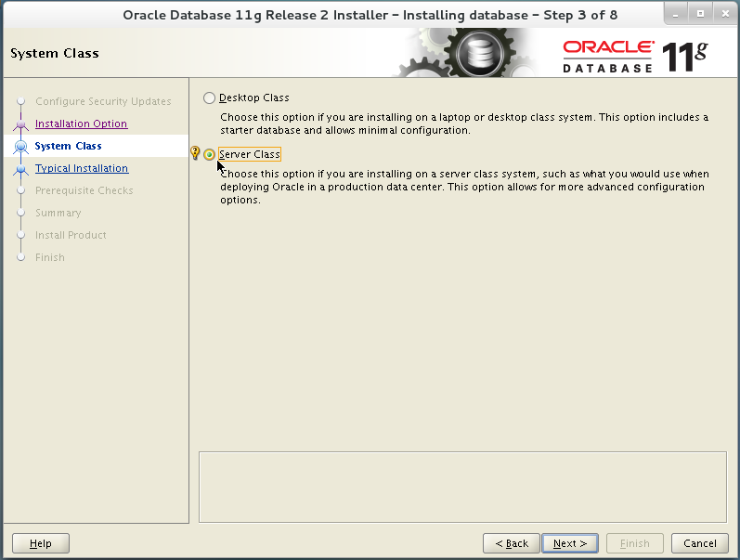Click the Desktop Class description text

click(464, 124)
